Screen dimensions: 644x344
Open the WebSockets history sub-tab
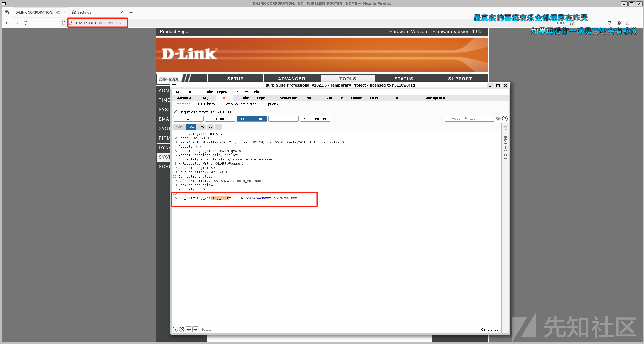(x=242, y=104)
